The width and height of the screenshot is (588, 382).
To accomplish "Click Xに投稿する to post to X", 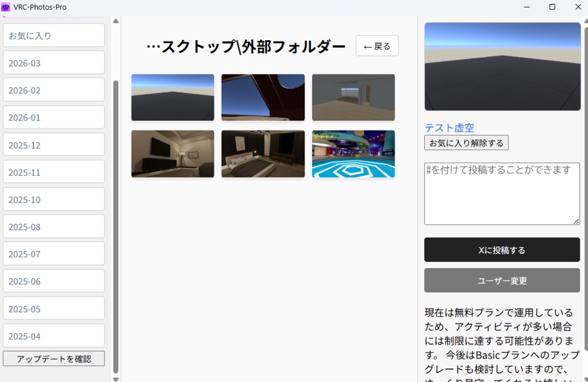I will (x=502, y=249).
